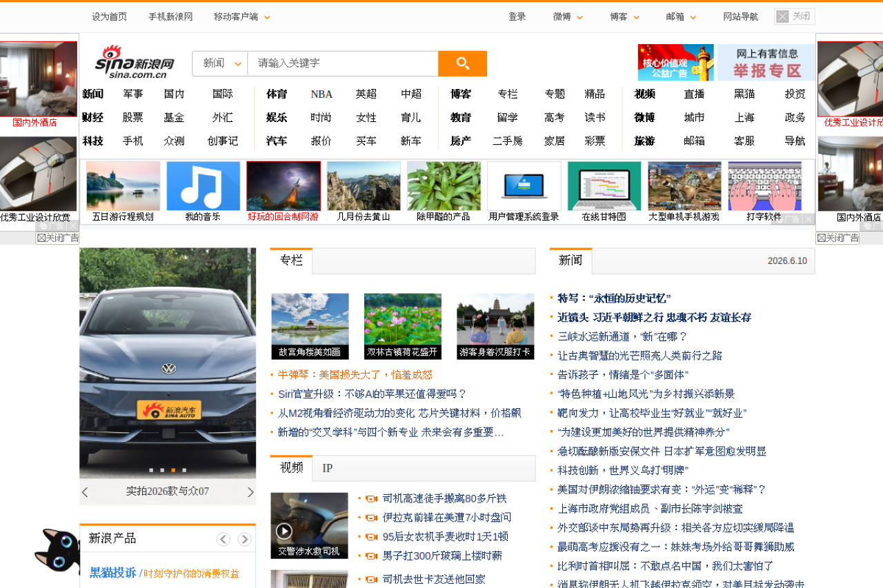Click 网站导航 link

(740, 17)
